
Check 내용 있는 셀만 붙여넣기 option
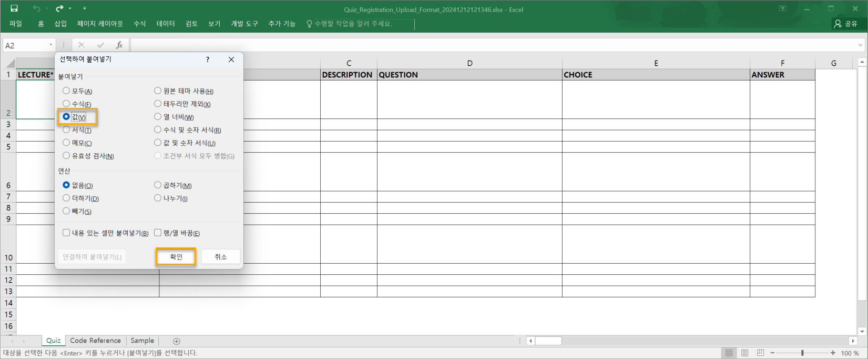coord(66,233)
